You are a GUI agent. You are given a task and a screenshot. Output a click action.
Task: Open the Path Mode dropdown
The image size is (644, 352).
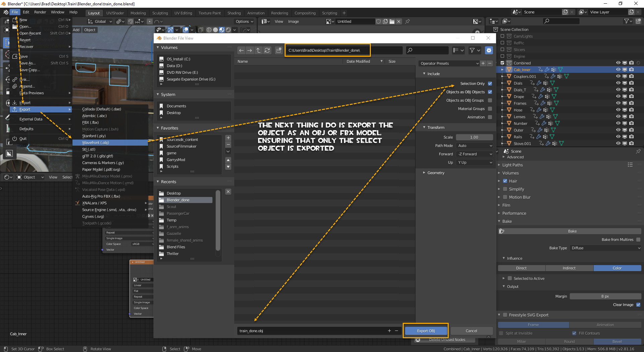(x=475, y=146)
